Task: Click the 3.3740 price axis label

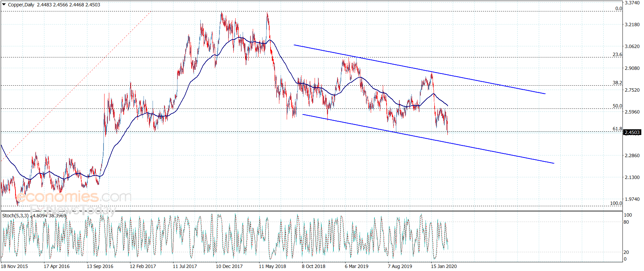Action: [x=632, y=3]
